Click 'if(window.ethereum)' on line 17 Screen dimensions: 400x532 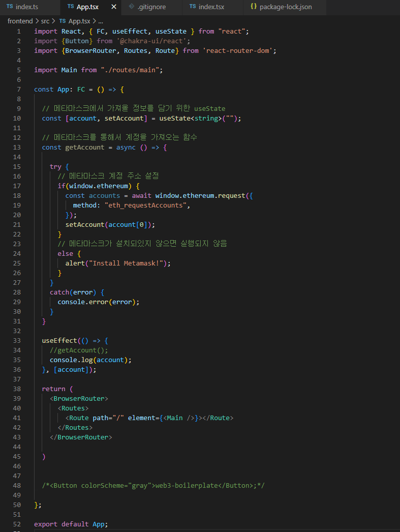click(94, 186)
